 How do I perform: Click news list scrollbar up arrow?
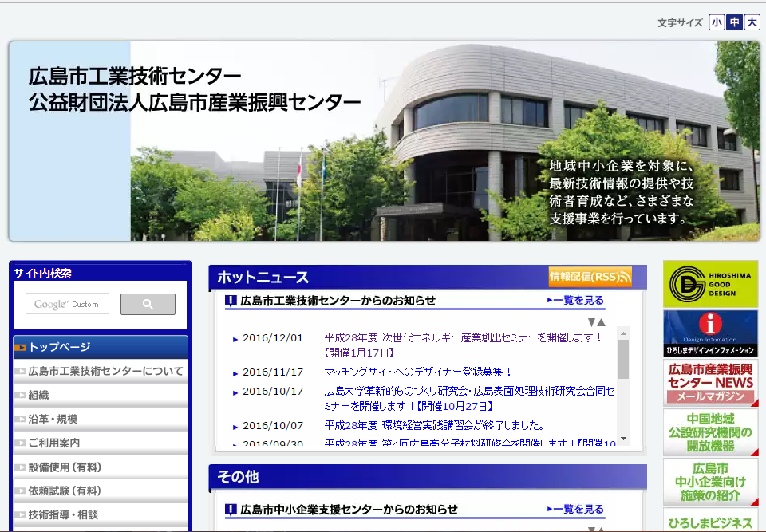tap(623, 333)
